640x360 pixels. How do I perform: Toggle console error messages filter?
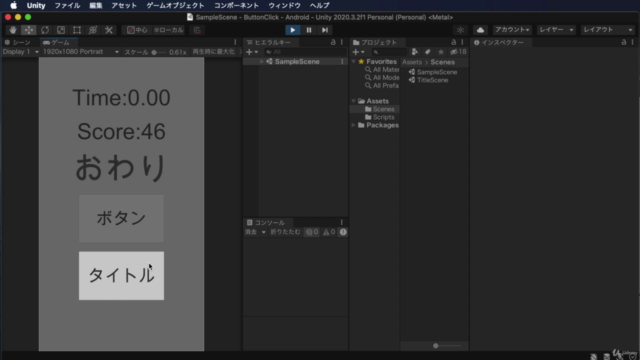343,232
